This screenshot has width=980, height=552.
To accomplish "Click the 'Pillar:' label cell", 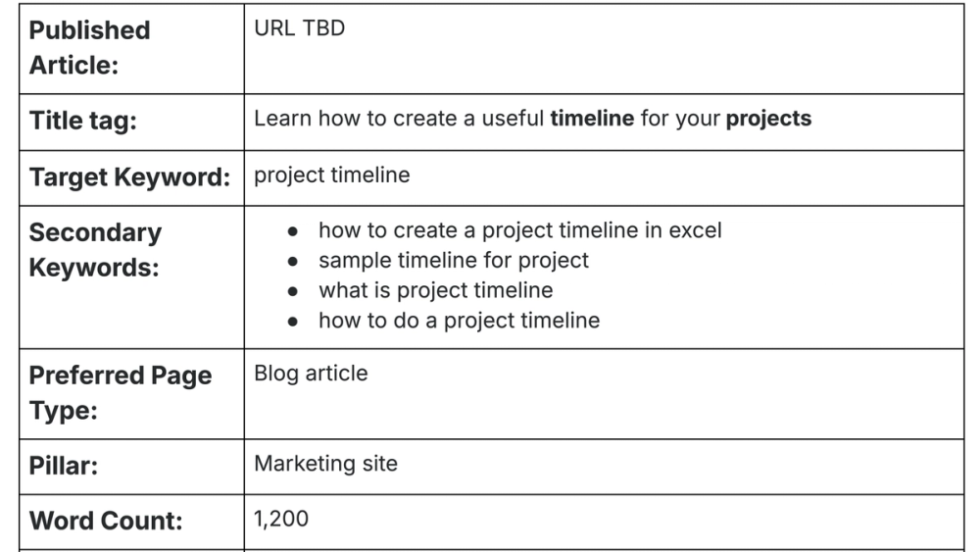I will pyautogui.click(x=132, y=467).
